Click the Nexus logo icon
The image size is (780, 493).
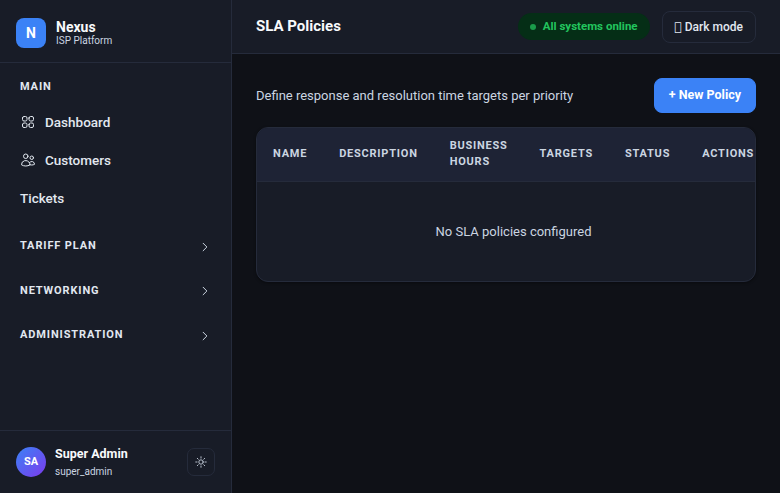tap(31, 33)
